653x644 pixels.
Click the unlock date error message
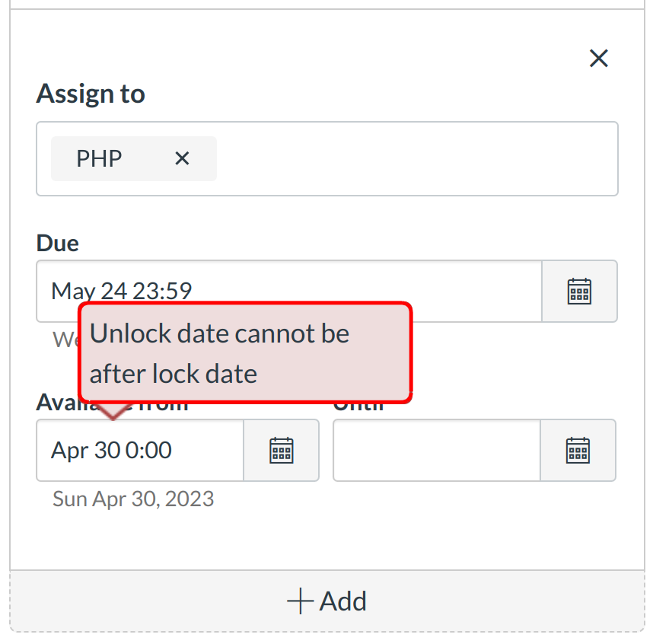pos(245,353)
